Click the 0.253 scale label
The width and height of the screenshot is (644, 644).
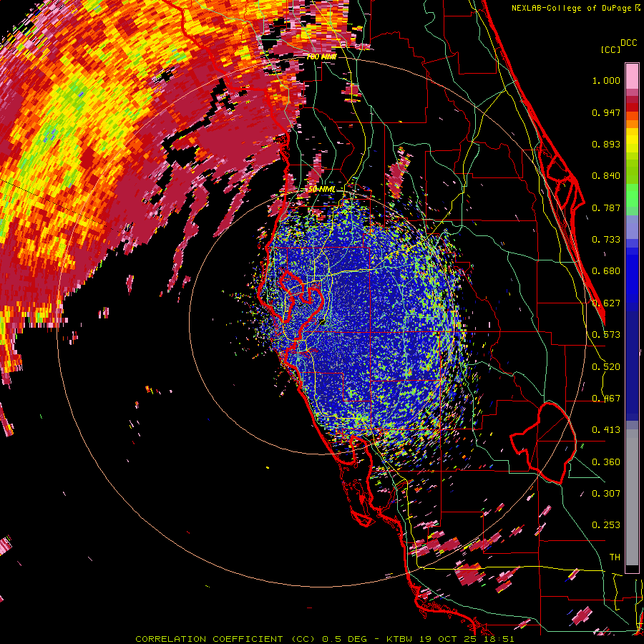click(606, 525)
